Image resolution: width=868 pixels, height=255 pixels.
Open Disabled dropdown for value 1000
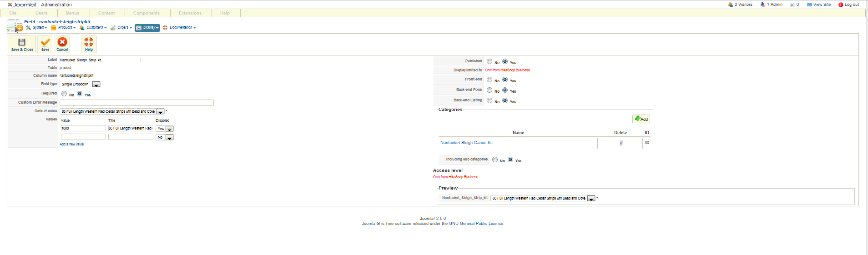coord(165,129)
